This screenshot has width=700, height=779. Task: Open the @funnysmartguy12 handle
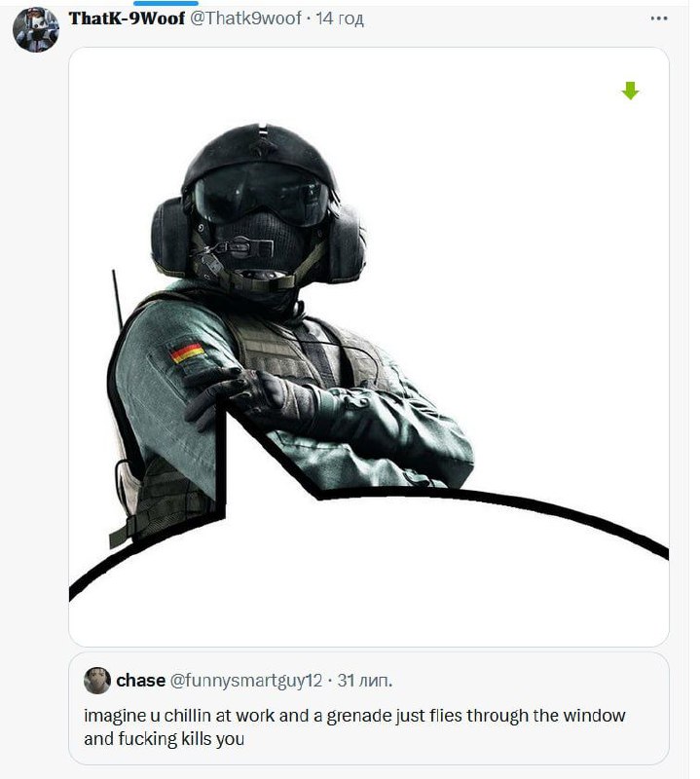[246, 680]
